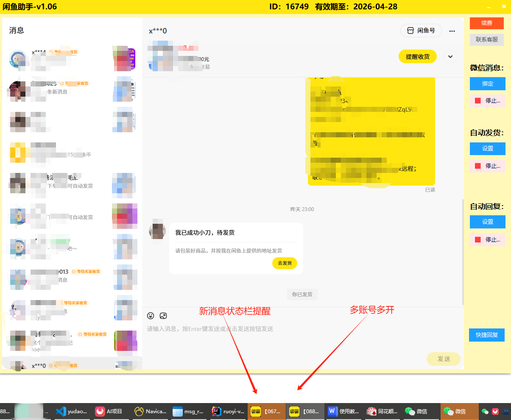Click WeChat icon in system tray

[x=485, y=411]
